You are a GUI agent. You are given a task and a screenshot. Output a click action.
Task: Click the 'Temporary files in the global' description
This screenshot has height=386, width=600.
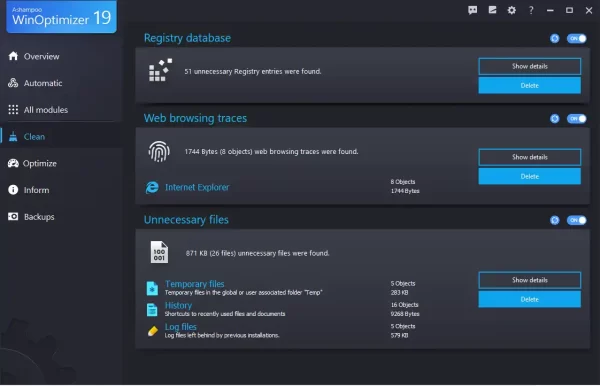coord(243,293)
